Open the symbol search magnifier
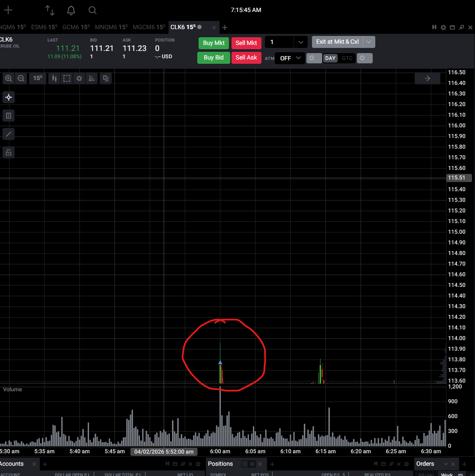The width and height of the screenshot is (475, 476). [x=92, y=10]
